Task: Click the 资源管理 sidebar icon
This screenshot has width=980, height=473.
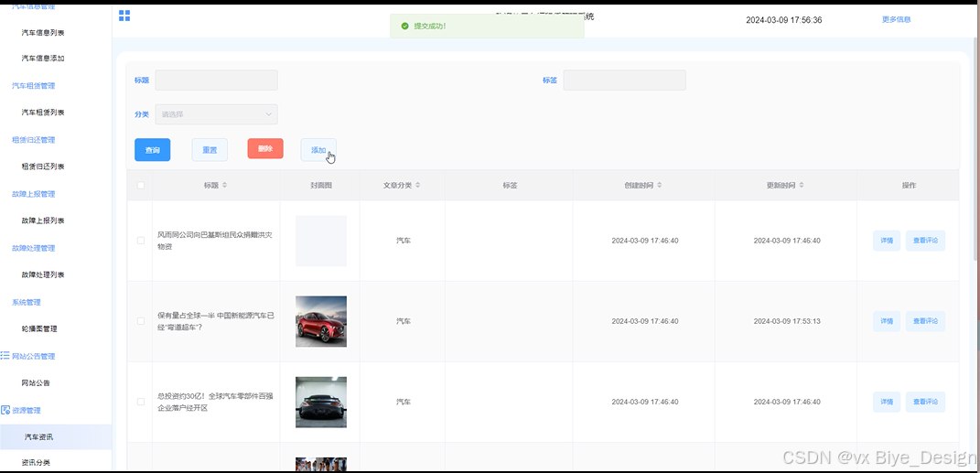Action: [x=5, y=410]
